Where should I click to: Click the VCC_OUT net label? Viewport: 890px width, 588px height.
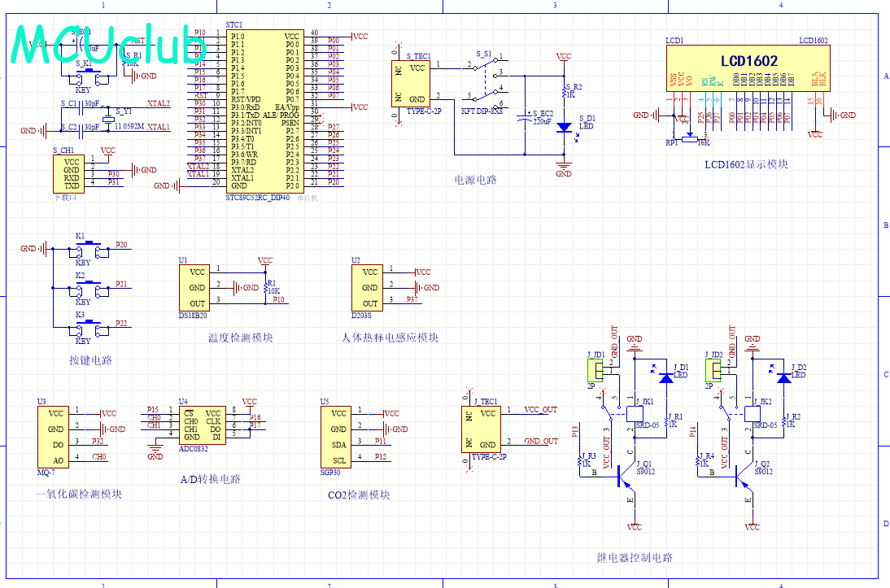click(541, 409)
